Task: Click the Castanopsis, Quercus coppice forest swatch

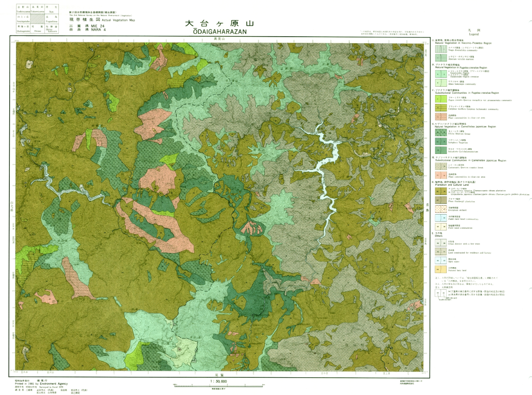Action: [440, 167]
